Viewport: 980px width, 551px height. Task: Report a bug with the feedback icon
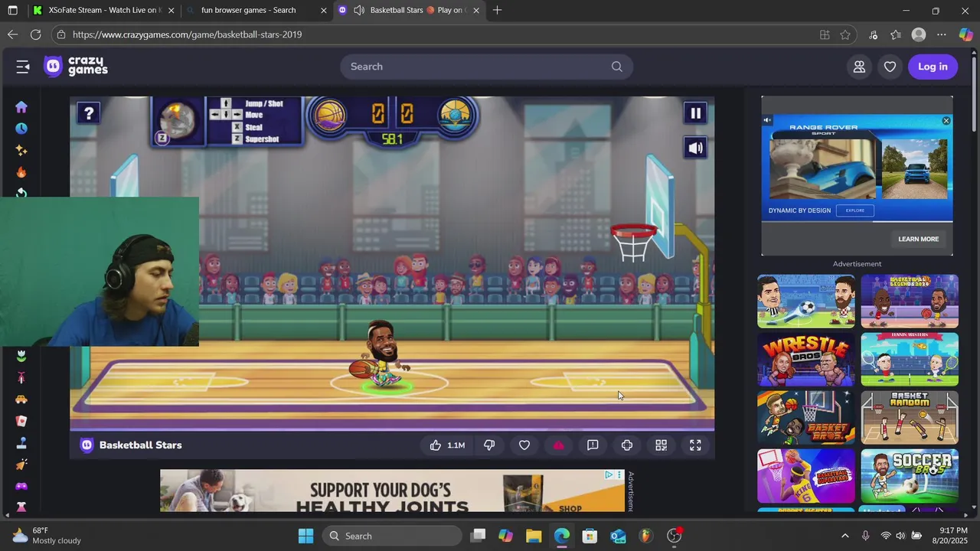point(593,445)
